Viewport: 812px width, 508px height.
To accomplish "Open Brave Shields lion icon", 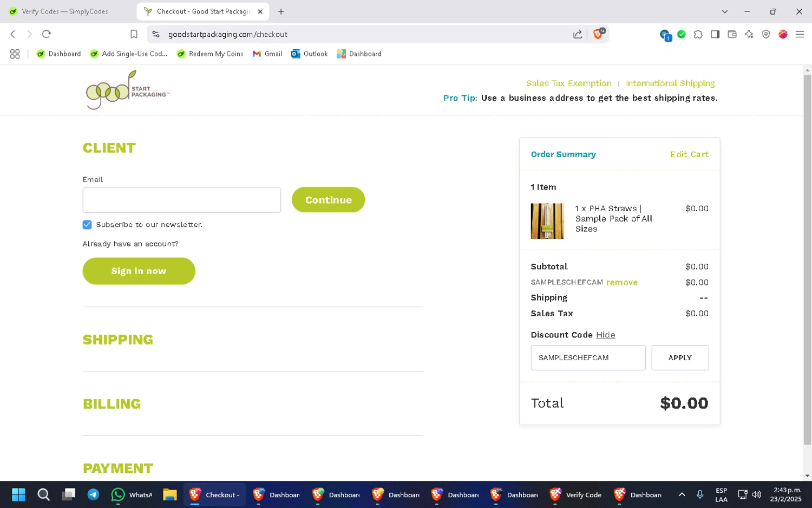I will click(599, 34).
